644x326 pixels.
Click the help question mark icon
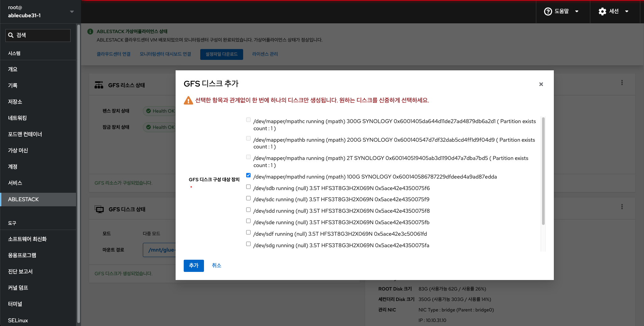click(548, 11)
